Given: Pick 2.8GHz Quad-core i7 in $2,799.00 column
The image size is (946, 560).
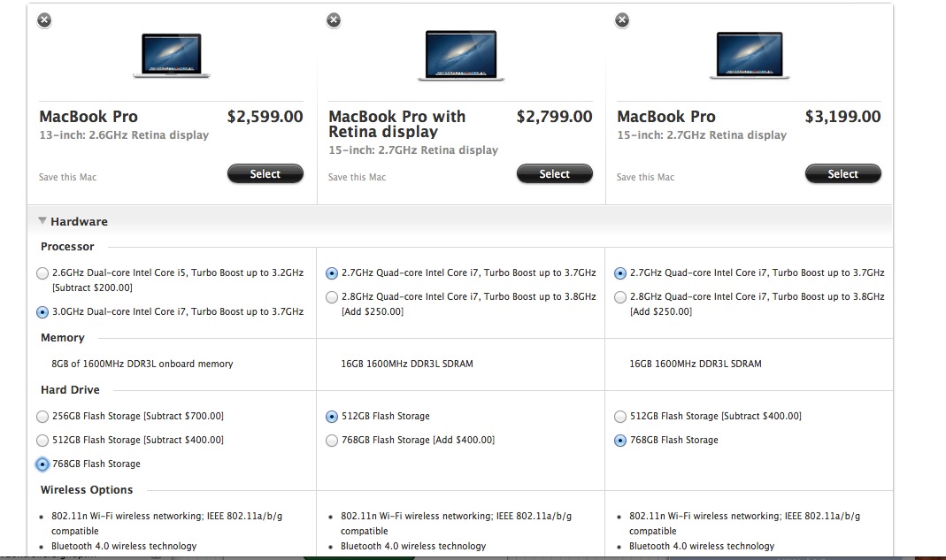Looking at the screenshot, I should [331, 297].
